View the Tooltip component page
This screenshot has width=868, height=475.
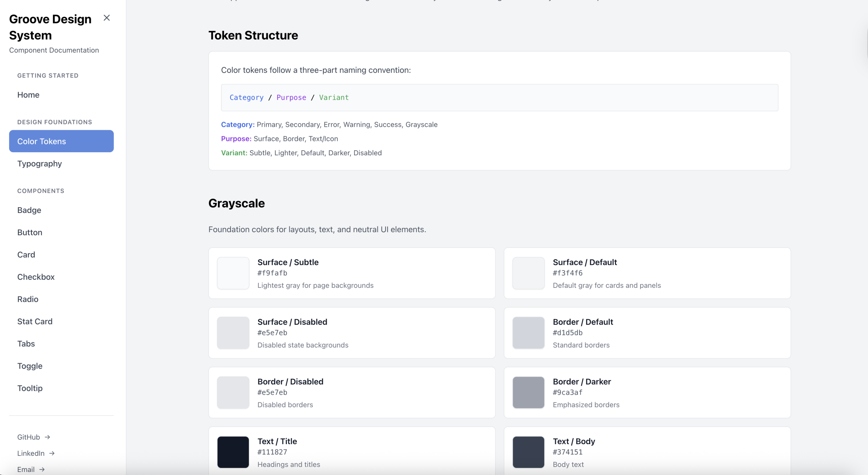(x=30, y=388)
